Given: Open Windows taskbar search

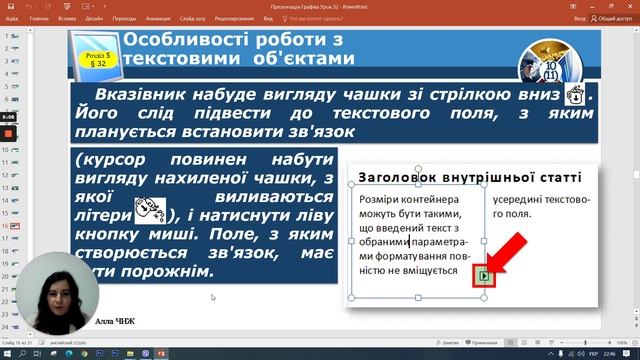Looking at the screenshot, I should click(22, 354).
